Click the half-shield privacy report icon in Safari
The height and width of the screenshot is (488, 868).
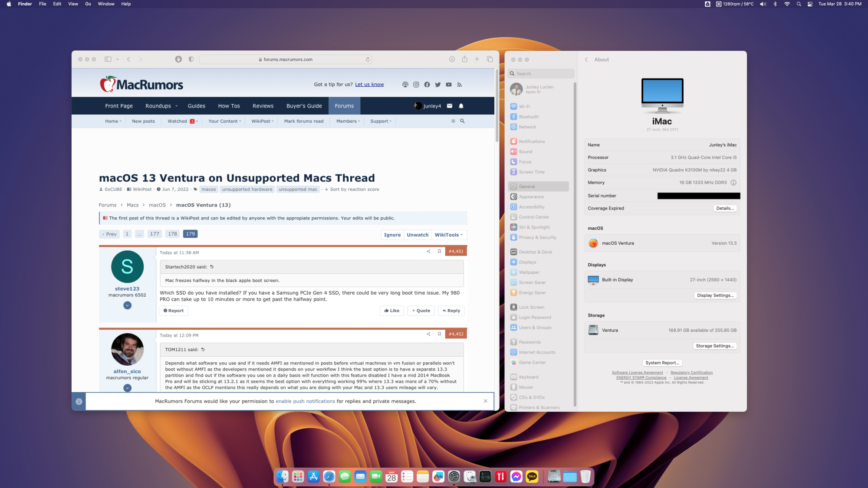coord(191,59)
